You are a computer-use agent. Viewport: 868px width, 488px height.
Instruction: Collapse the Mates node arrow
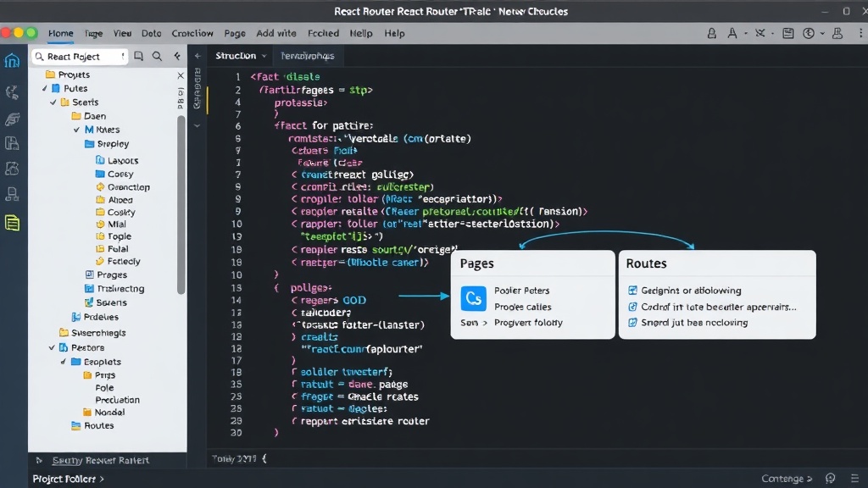point(76,130)
